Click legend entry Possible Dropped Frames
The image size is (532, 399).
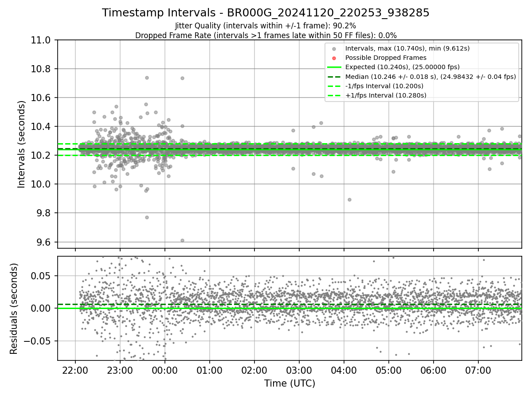pyautogui.click(x=386, y=58)
